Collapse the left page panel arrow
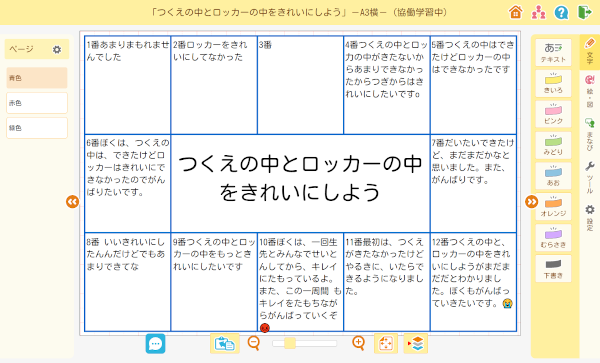The height and width of the screenshot is (363, 600). [x=72, y=202]
